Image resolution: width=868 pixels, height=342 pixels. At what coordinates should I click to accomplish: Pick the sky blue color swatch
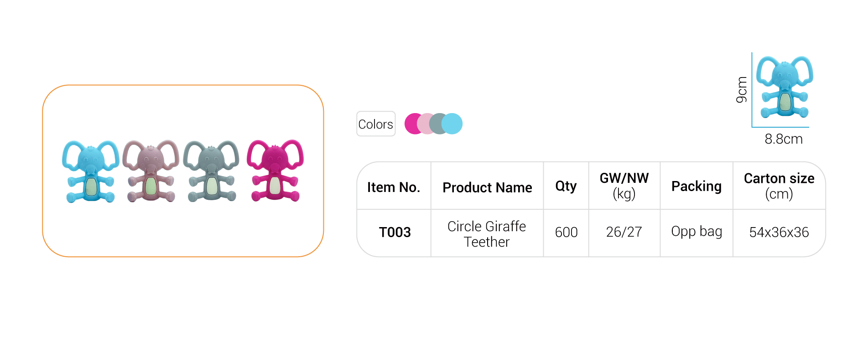pyautogui.click(x=452, y=124)
